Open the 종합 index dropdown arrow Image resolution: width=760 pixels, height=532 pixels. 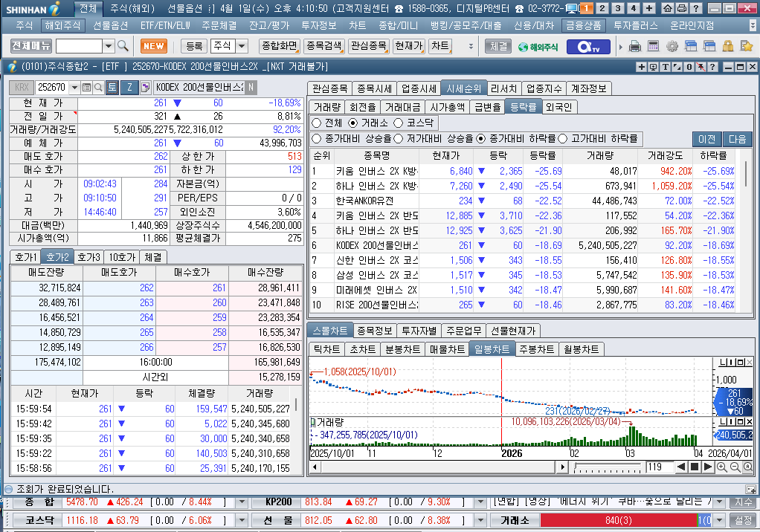pos(242,502)
